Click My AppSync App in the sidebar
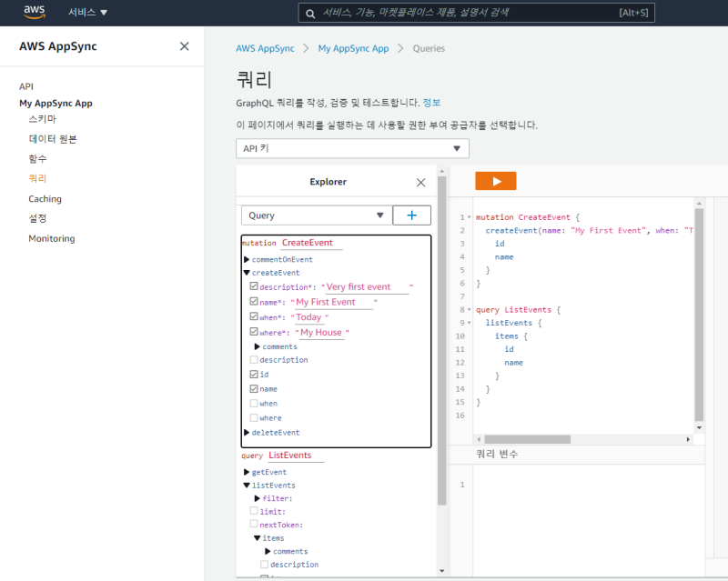The height and width of the screenshot is (581, 728). pyautogui.click(x=56, y=103)
